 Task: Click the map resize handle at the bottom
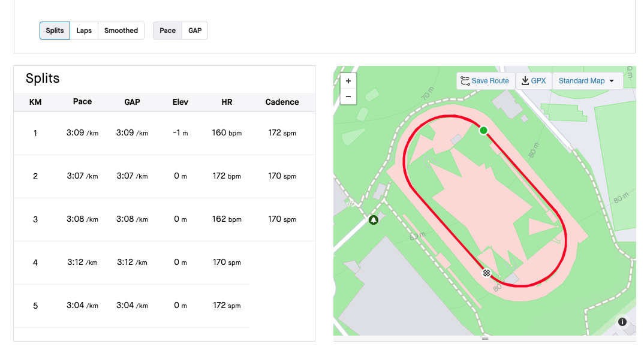(x=485, y=338)
